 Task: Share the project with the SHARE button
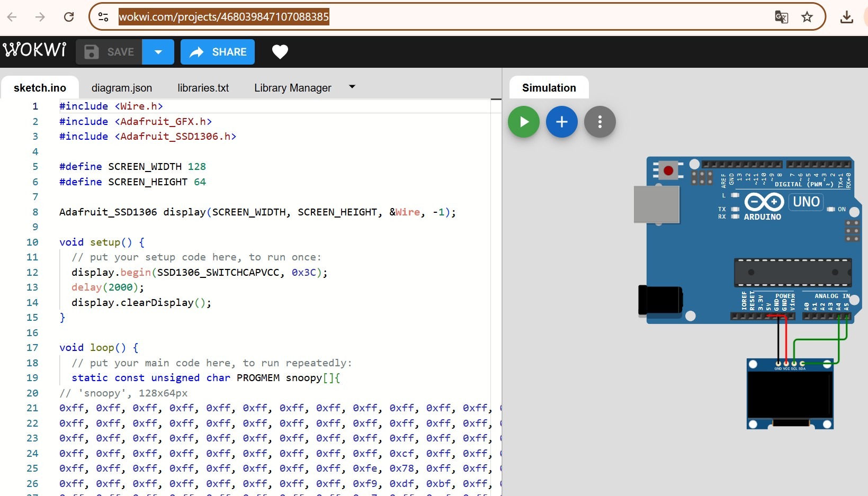click(218, 52)
